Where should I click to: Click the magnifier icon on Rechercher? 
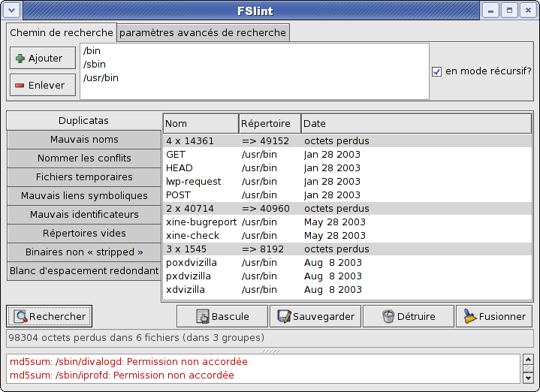[x=21, y=316]
